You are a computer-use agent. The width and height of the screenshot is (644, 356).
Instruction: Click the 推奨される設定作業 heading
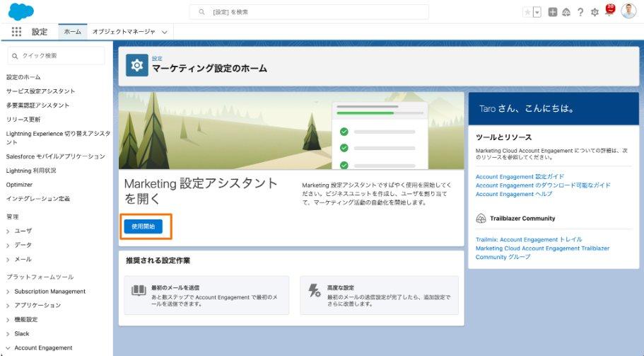(x=158, y=260)
